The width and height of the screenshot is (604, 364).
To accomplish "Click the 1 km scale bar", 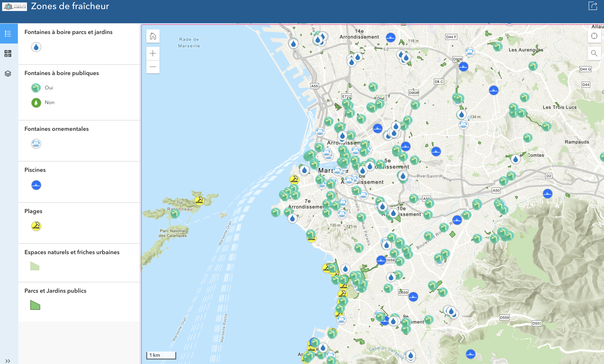I will point(161,355).
